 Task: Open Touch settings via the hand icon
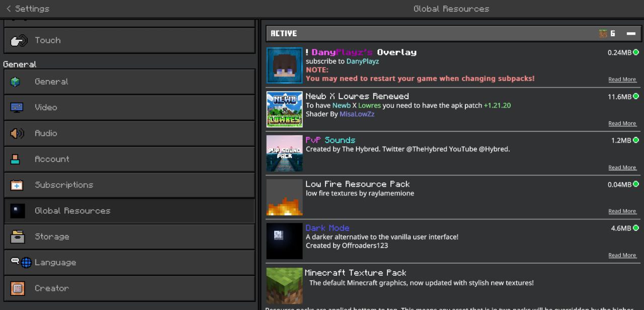click(19, 41)
